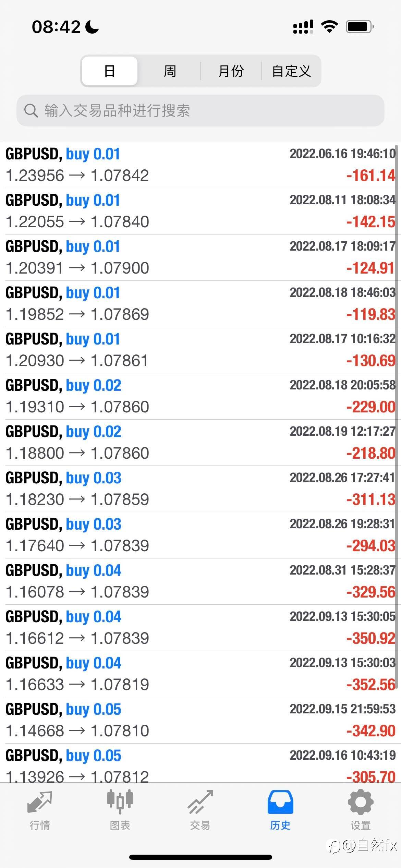The image size is (401, 868).
Task: Tap the Wi-Fi status icon
Action: click(329, 26)
